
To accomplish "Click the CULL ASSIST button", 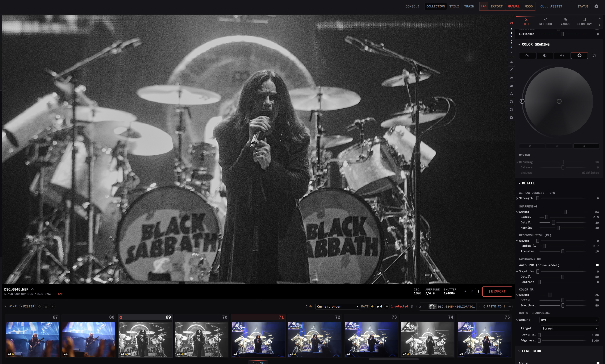I will coord(551,6).
